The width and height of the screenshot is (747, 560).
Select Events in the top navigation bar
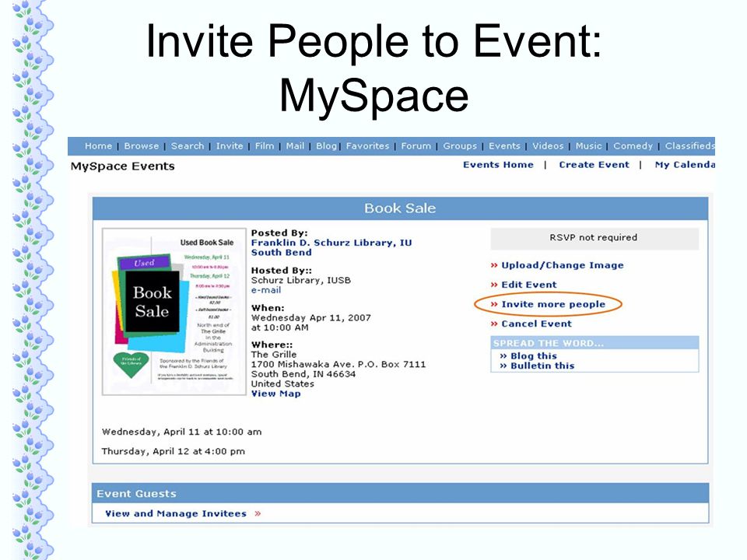click(504, 145)
